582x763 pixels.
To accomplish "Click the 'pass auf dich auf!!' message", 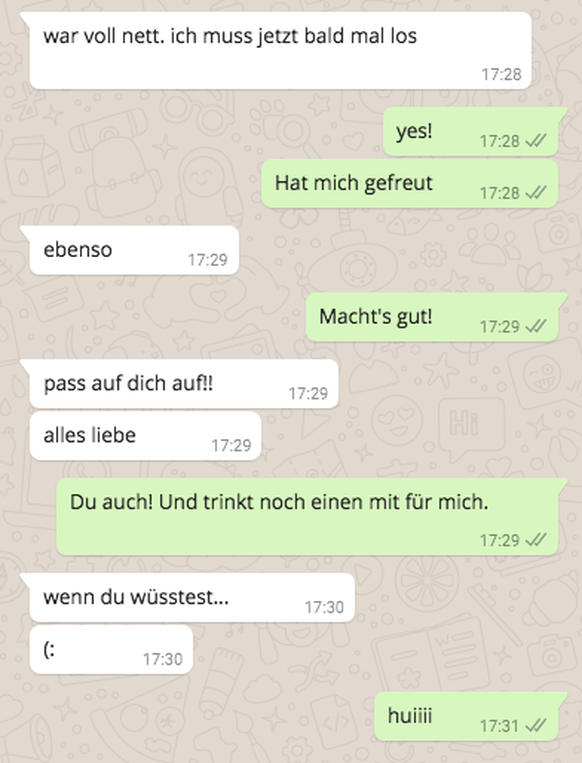I will (x=183, y=384).
